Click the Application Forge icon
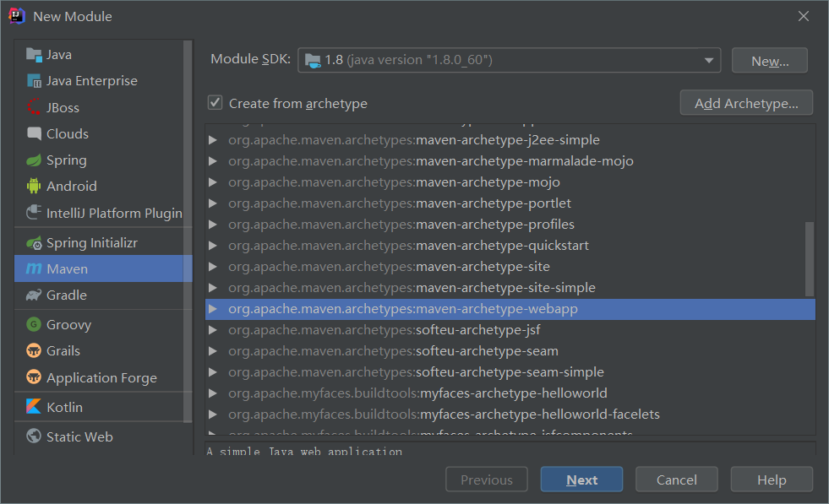829x504 pixels. [34, 377]
